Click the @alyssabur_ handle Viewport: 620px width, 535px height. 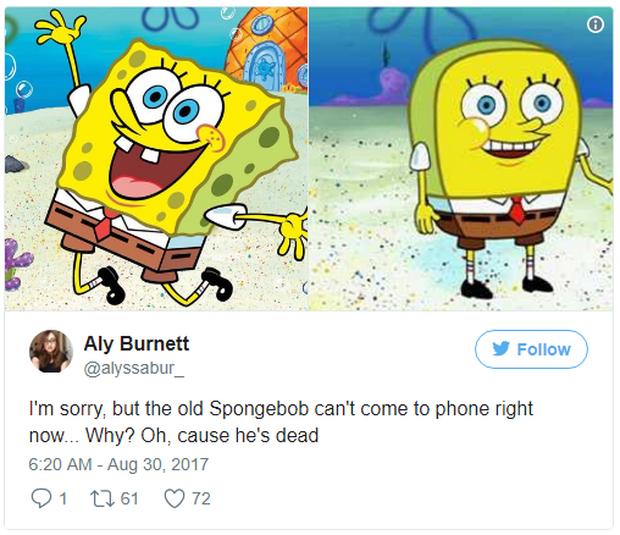pos(142,367)
